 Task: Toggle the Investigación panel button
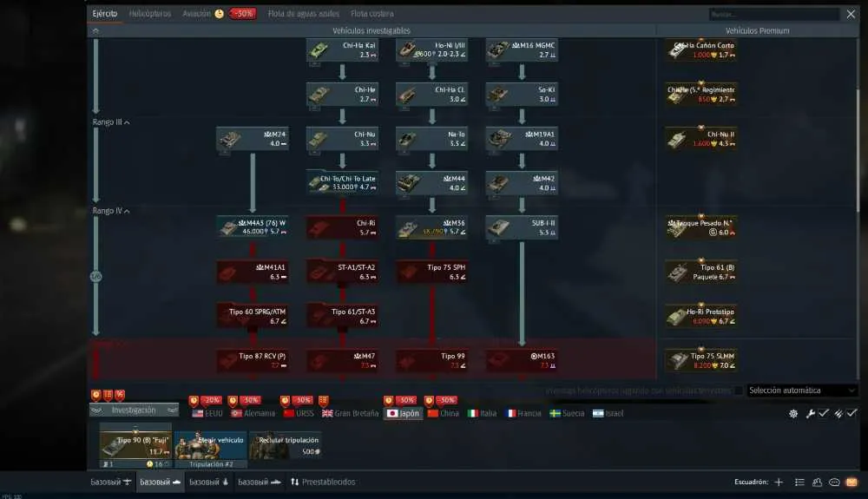pos(134,410)
